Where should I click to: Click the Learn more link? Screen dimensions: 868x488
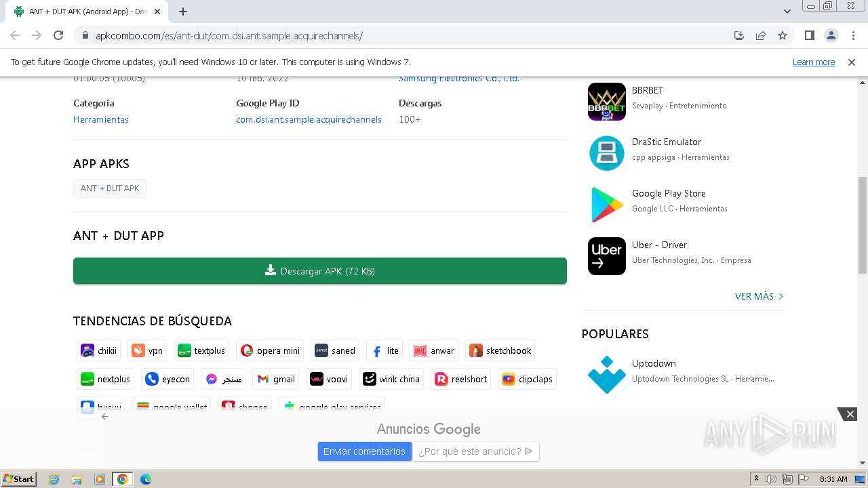[814, 62]
